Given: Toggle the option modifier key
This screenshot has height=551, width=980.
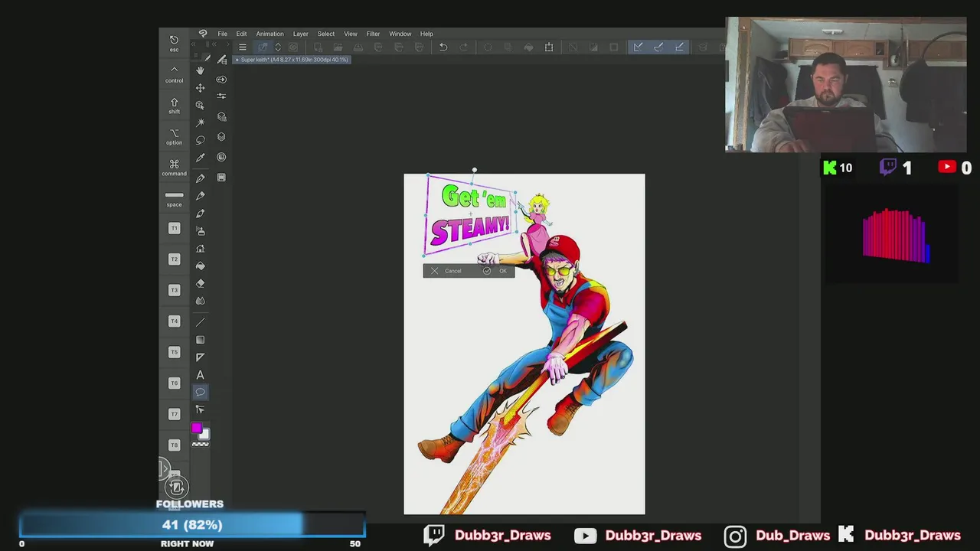Looking at the screenshot, I should click(174, 136).
